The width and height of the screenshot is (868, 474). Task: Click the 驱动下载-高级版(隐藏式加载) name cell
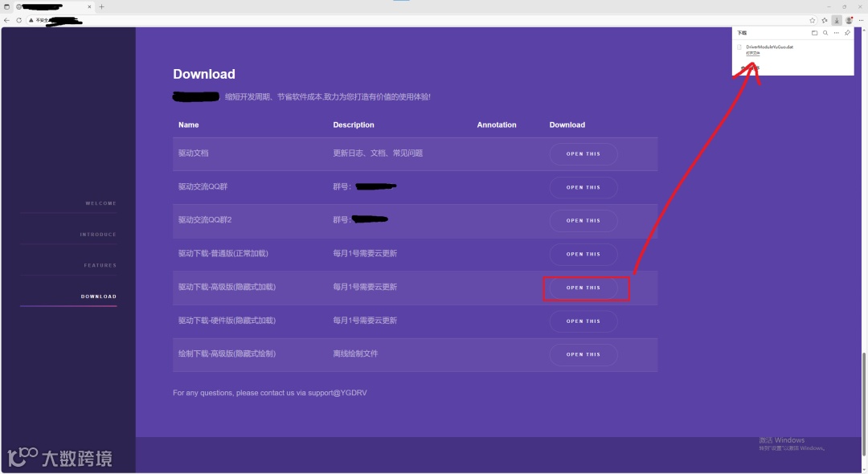coord(227,287)
